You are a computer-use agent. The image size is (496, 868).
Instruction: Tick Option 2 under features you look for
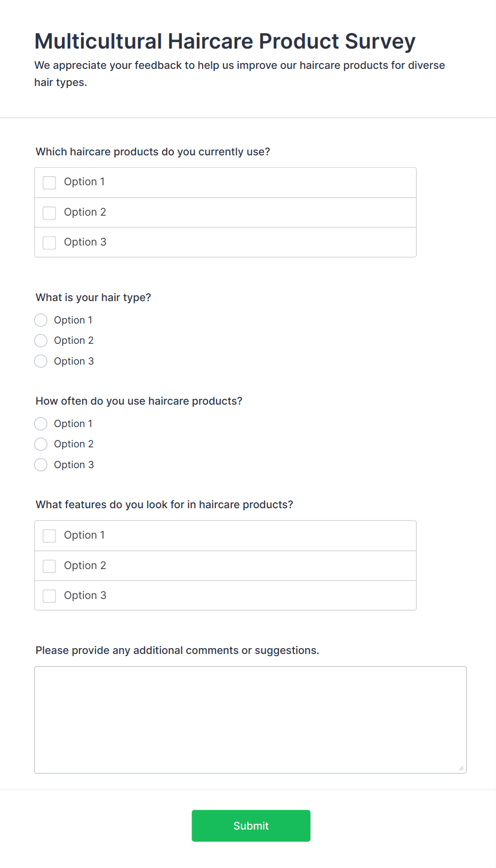[50, 566]
